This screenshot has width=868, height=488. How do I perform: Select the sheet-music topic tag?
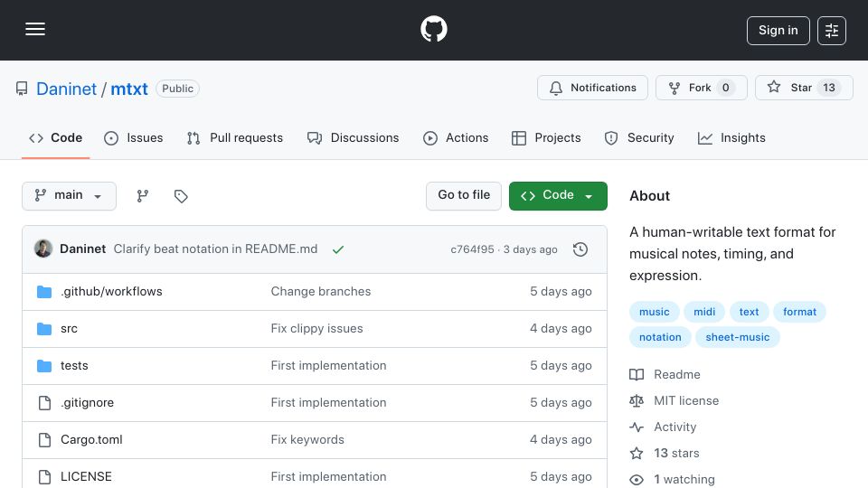[x=738, y=337]
